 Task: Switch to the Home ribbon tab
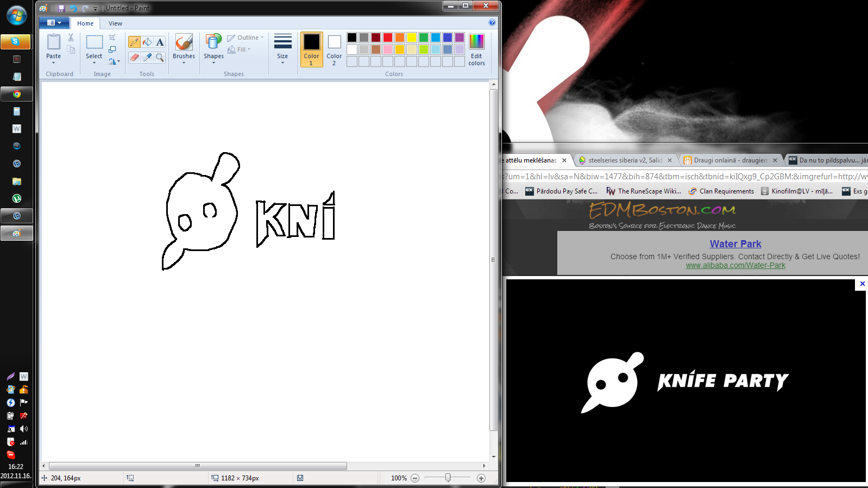tap(85, 23)
